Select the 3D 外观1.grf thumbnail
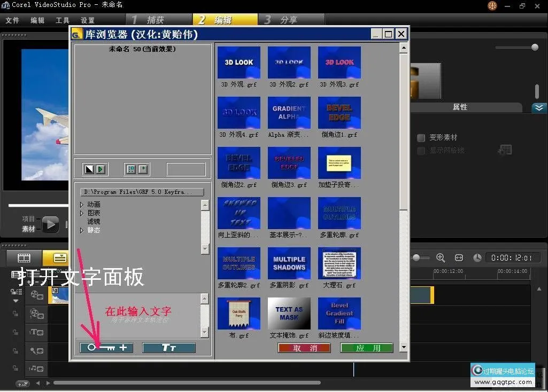 pos(238,62)
